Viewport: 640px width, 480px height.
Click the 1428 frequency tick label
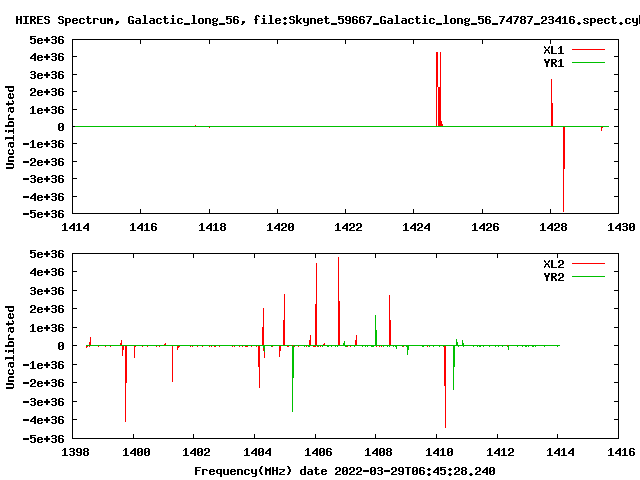(553, 227)
